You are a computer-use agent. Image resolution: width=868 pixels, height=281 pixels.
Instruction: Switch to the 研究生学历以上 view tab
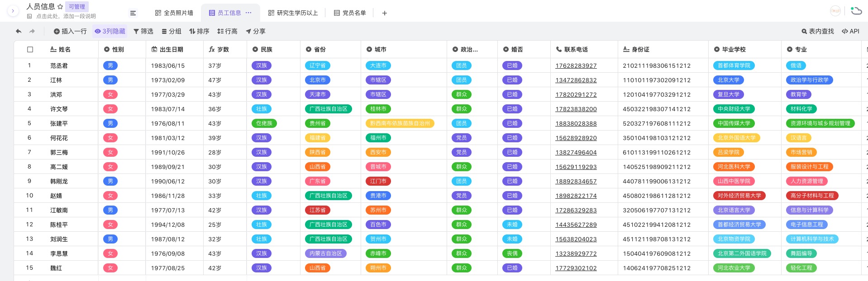[293, 13]
